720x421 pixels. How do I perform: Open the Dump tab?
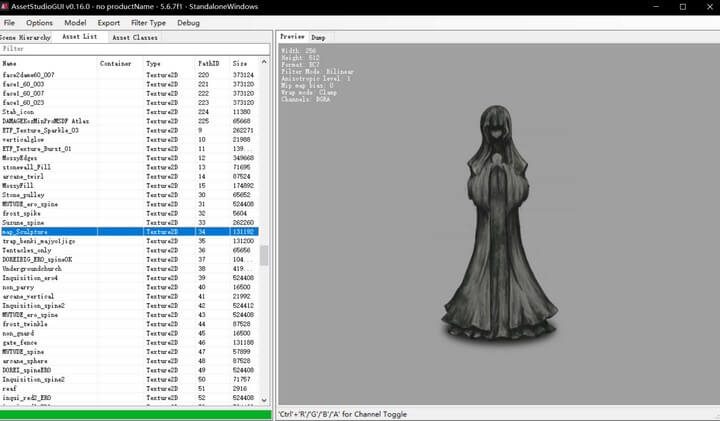318,37
